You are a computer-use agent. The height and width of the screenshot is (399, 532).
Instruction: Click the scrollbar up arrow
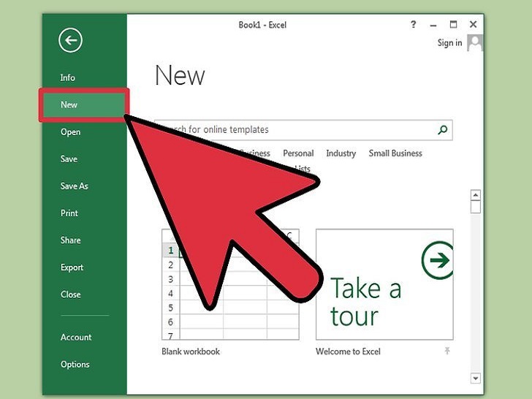pyautogui.click(x=476, y=195)
